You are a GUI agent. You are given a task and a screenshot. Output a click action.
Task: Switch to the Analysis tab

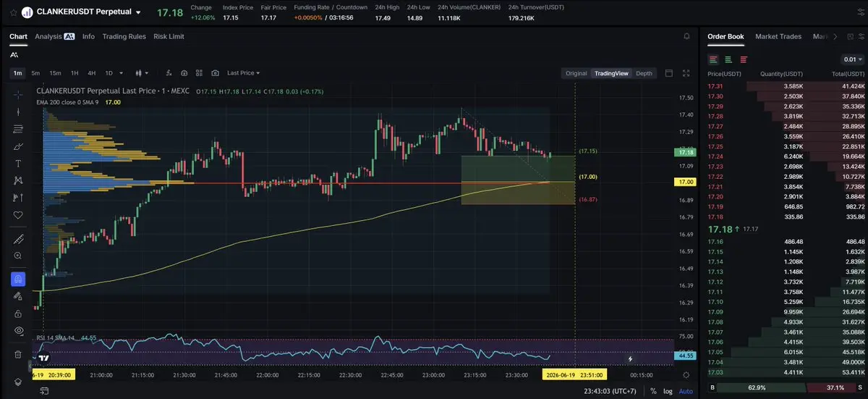click(x=54, y=36)
